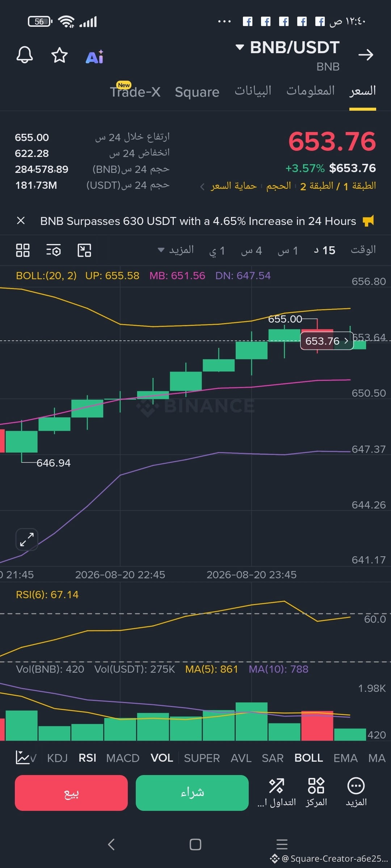Dismiss the BNB Surpasses 630 USDT news banner

(21, 221)
